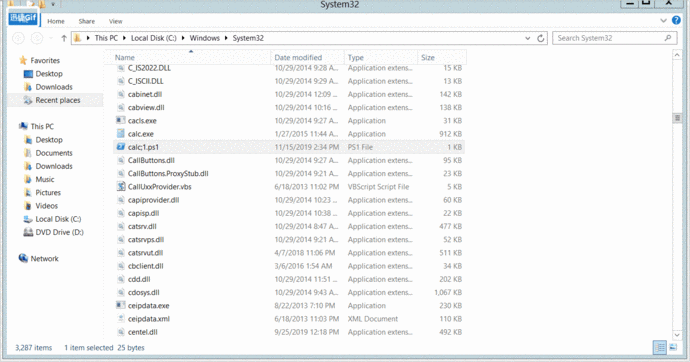The image size is (690, 362).
Task: Select the calc;1.ps1 PowerShell icon
Action: click(121, 146)
